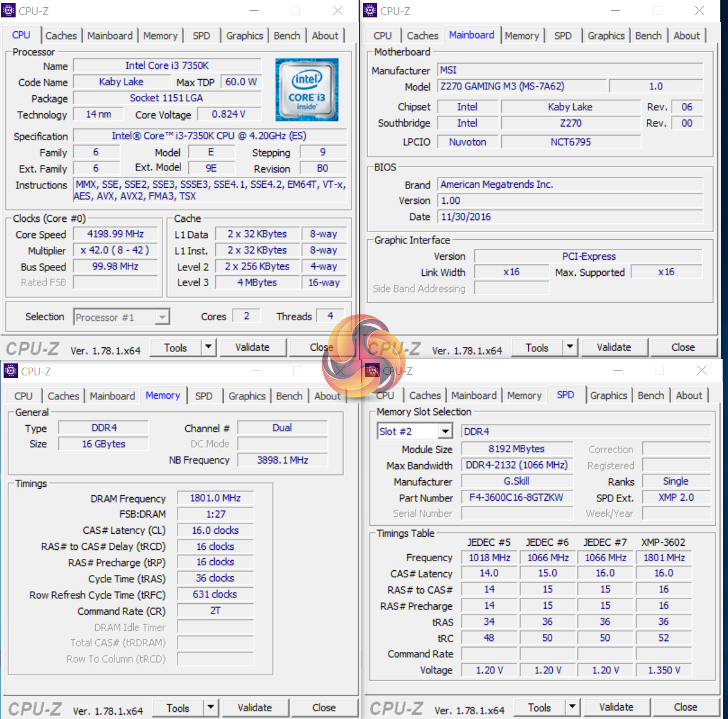
Task: Click the NB Frequency 3898.1 MHz value
Action: (282, 460)
